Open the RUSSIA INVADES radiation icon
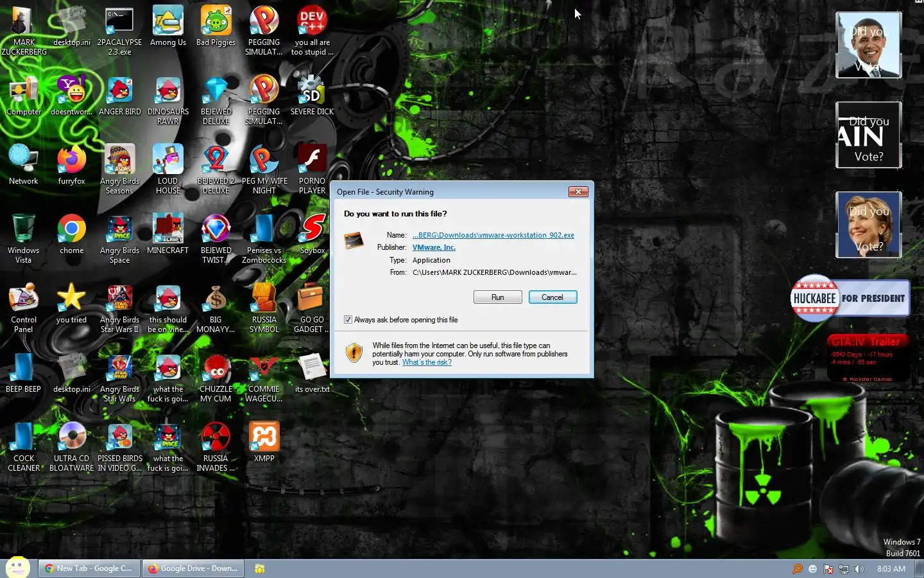 point(216,446)
